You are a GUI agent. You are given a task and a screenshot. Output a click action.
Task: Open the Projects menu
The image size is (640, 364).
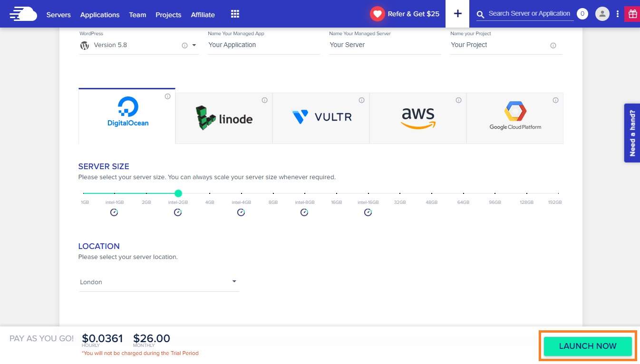pyautogui.click(x=168, y=15)
